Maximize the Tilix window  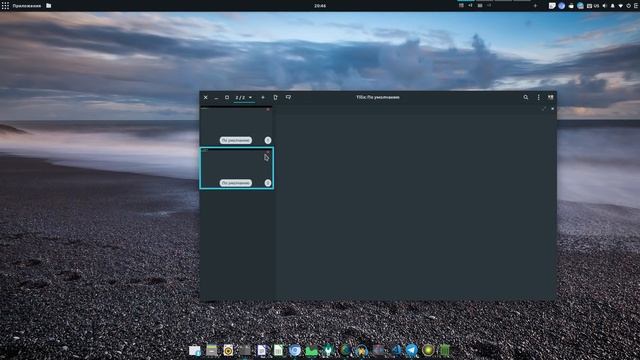227,98
